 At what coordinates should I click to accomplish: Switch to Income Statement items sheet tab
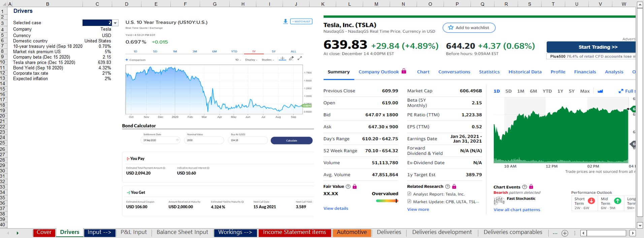pyautogui.click(x=295, y=233)
